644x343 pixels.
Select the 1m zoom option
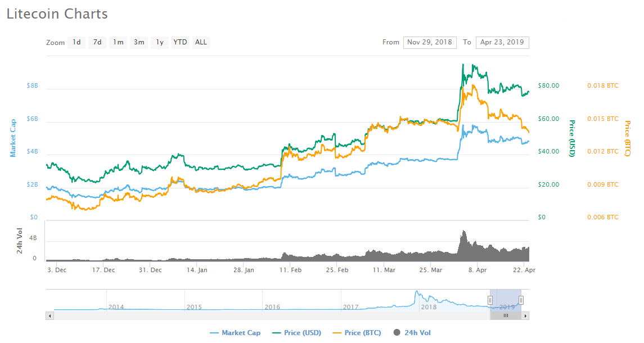coord(118,42)
